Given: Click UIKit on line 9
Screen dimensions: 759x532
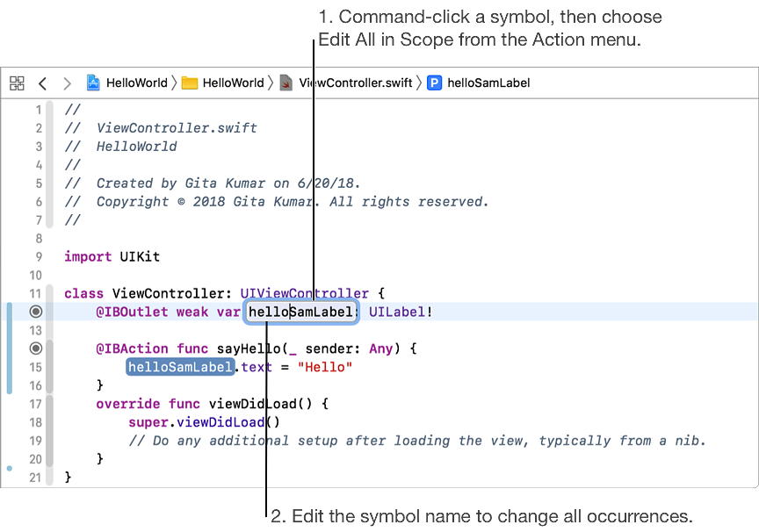Looking at the screenshot, I should pyautogui.click(x=140, y=257).
